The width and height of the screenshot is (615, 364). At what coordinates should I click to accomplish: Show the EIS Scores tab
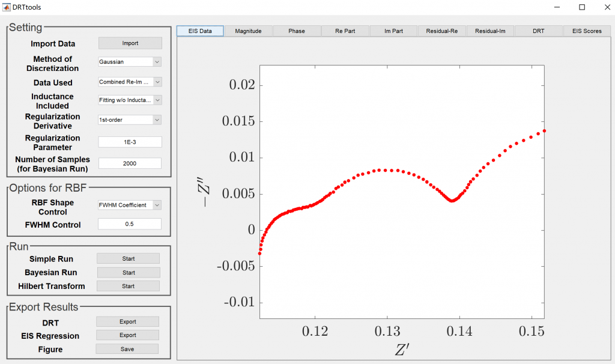coord(586,31)
